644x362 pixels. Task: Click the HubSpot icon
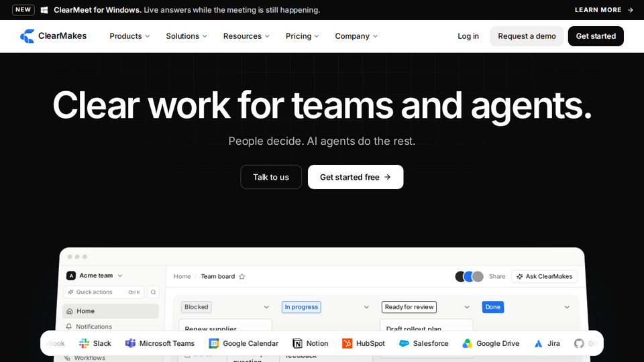[347, 343]
